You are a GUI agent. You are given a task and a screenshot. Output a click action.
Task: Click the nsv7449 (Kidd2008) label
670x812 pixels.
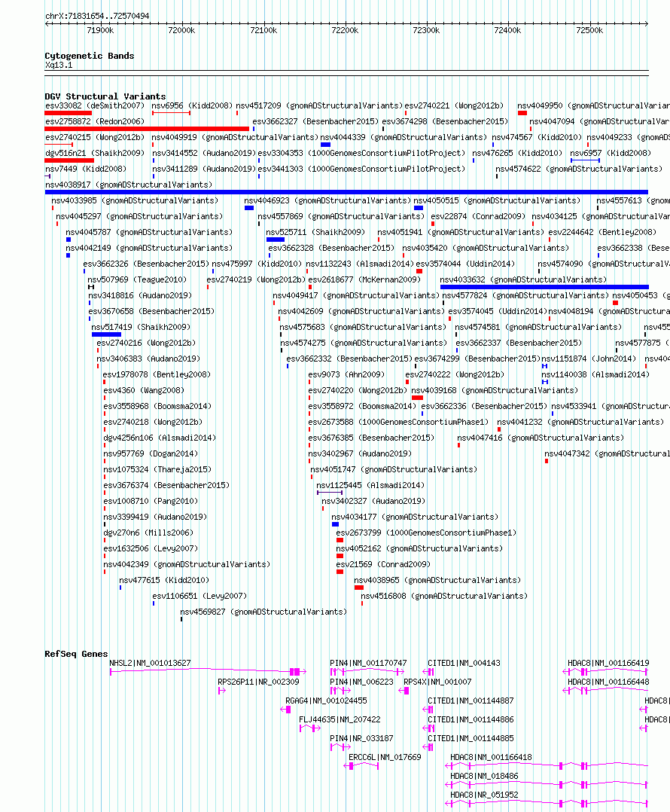click(85, 169)
